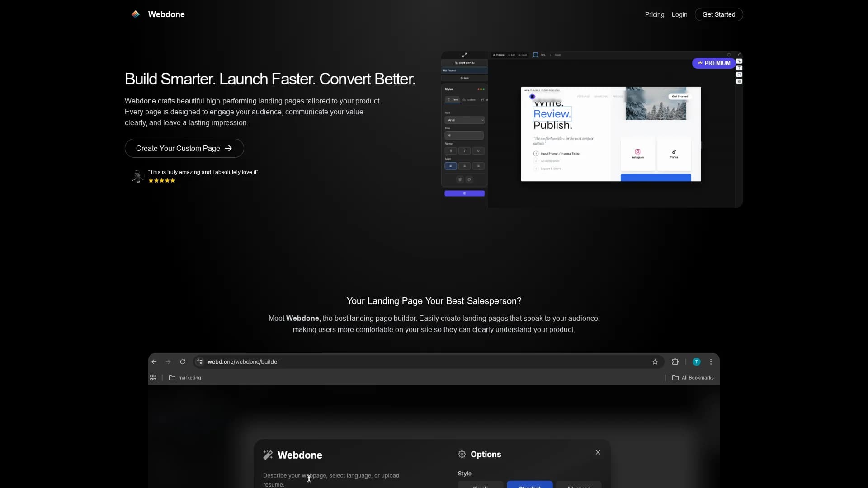
Task: Click the extensions puzzle icon
Action: pyautogui.click(x=675, y=362)
